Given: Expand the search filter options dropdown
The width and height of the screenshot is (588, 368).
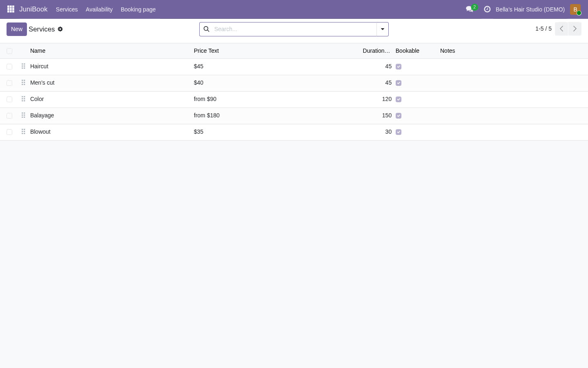Looking at the screenshot, I should point(383,29).
